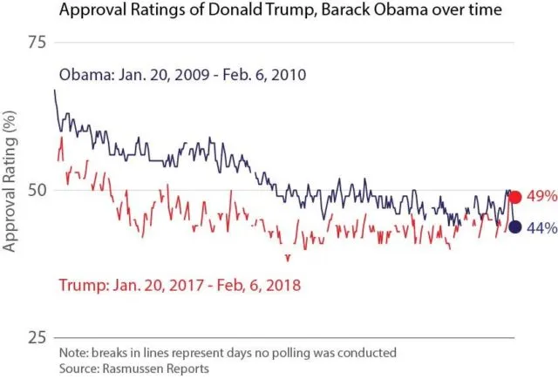Click the navy 44% value label
The image size is (558, 392).
[542, 227]
